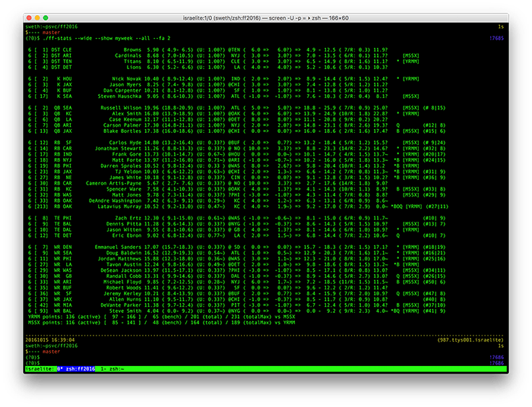Select kicker 'Nick Novak' row
Screen dimensions: 532x407
tap(223, 79)
